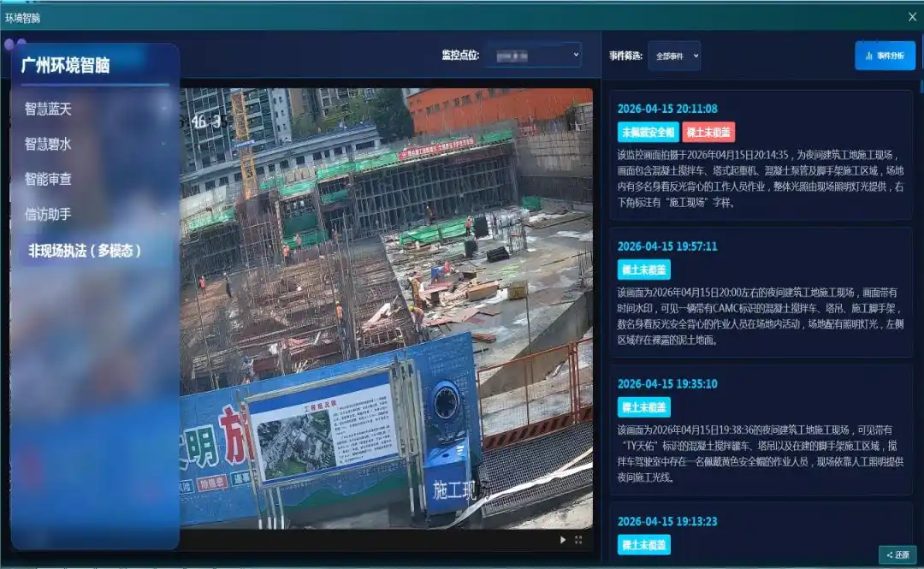Toggle video fullscreen icon
924x569 pixels.
point(578,540)
